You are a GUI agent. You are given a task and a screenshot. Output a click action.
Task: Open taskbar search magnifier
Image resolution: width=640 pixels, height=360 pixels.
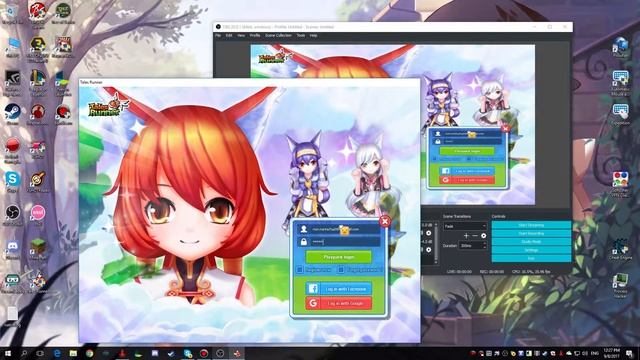[x=24, y=353]
